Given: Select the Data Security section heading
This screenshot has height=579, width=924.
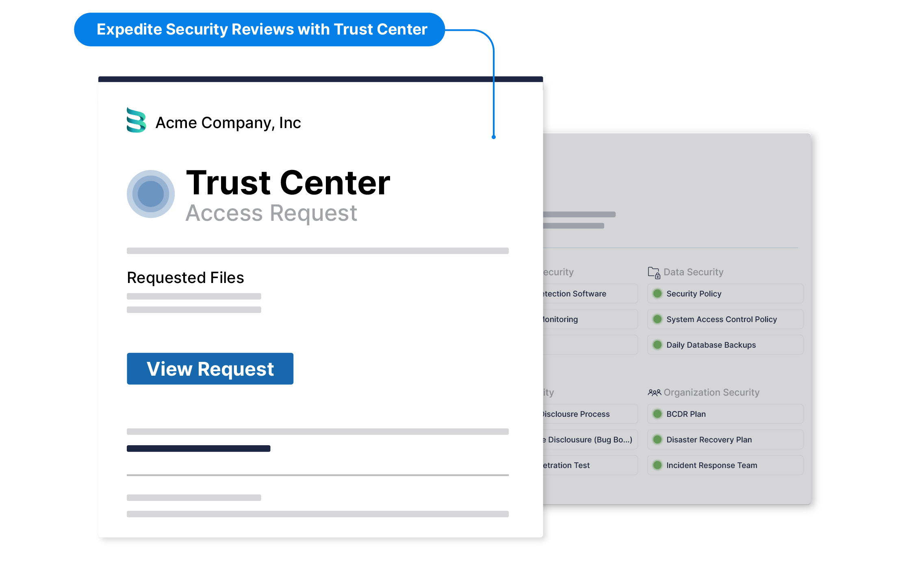Looking at the screenshot, I should click(x=693, y=272).
